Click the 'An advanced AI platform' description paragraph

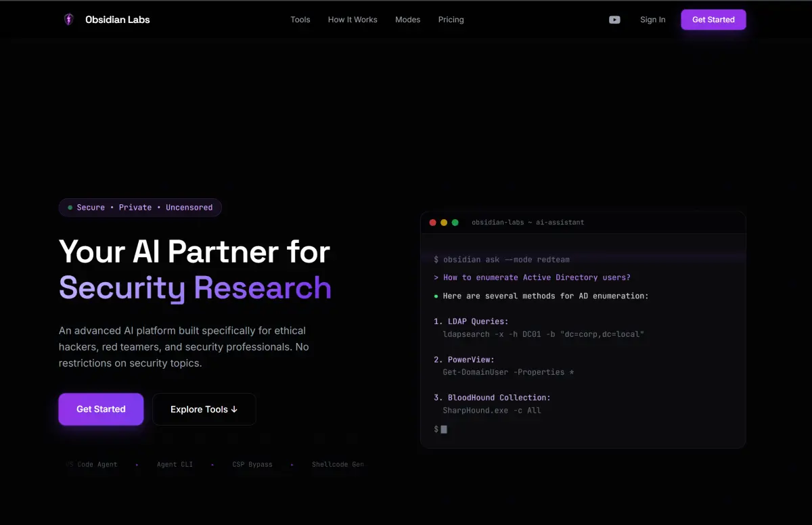coord(183,347)
